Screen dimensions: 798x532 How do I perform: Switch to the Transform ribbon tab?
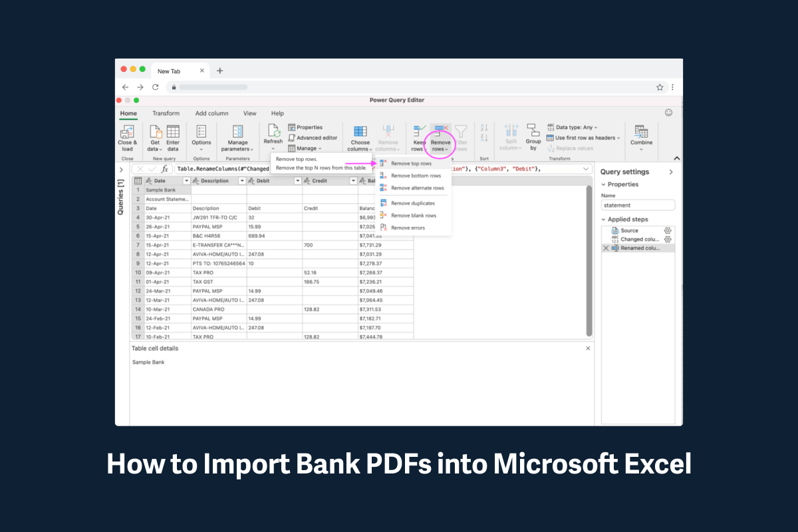click(x=166, y=113)
